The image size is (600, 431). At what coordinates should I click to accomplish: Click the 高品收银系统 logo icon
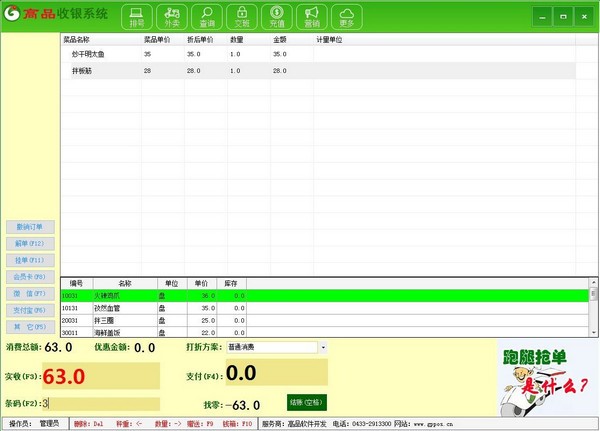click(x=18, y=16)
